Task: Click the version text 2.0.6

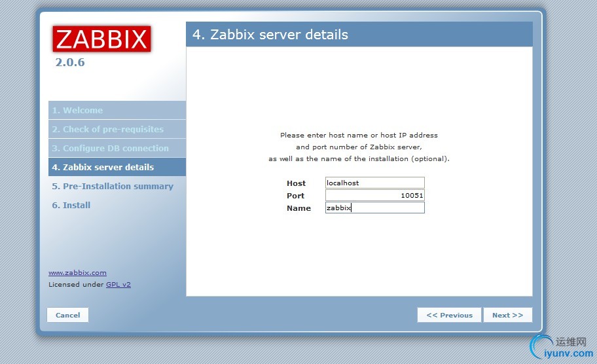Action: coord(70,62)
